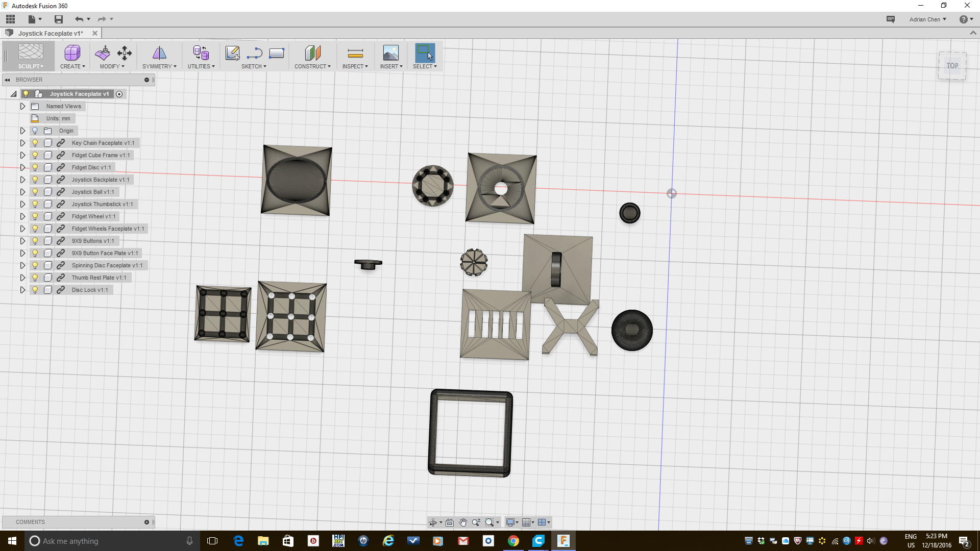980x551 pixels.
Task: Open the Utilities tool icon
Action: pos(201,53)
